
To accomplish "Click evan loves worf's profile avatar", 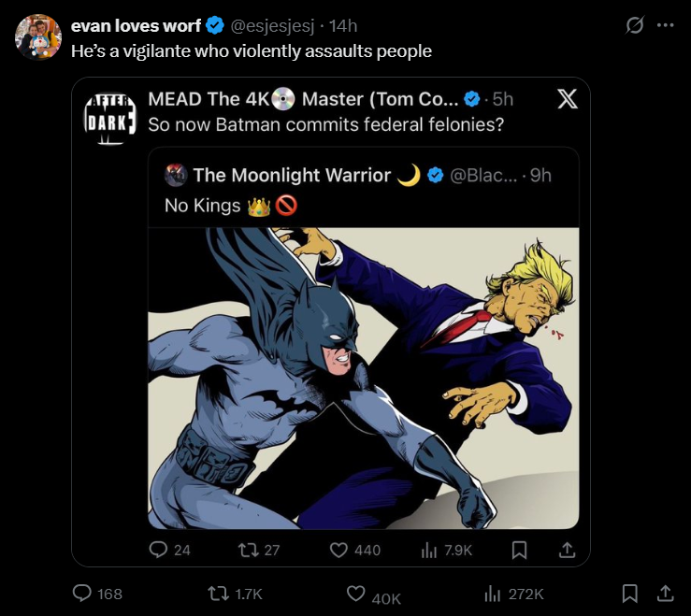I will (38, 37).
